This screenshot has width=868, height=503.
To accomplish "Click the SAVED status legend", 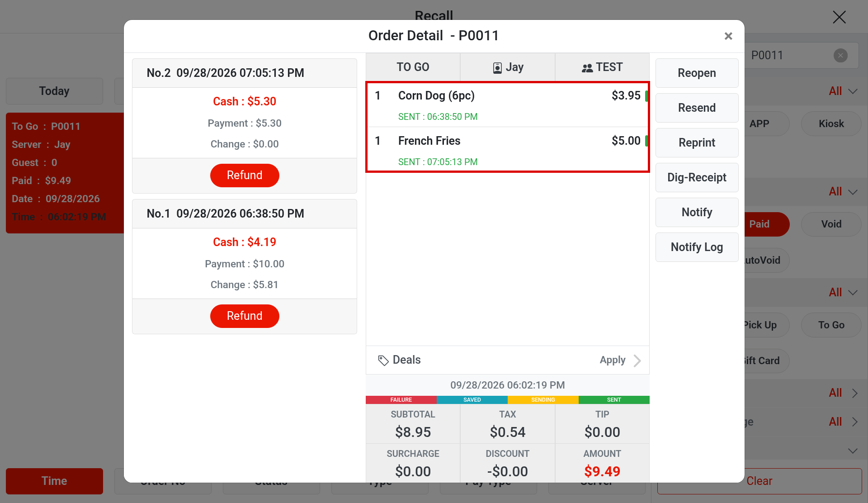I will coord(472,400).
